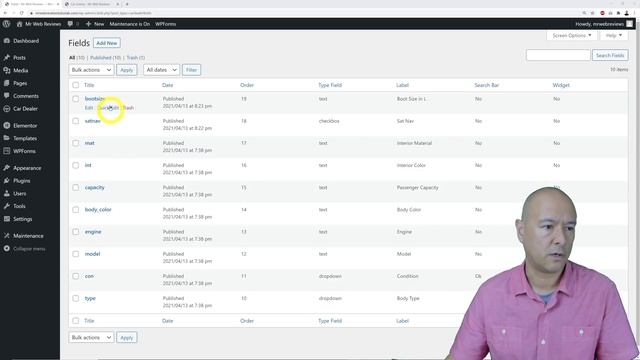This screenshot has width=640, height=360.
Task: Open the comments bubble in admin bar
Action: tap(70, 24)
